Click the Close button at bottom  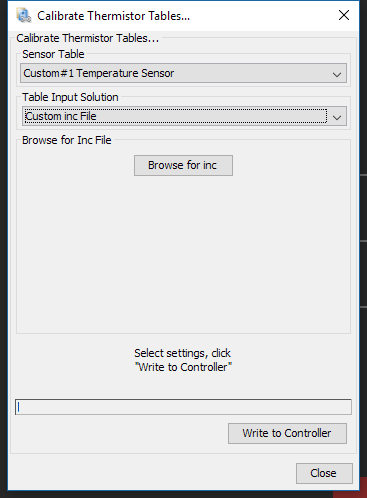324,473
